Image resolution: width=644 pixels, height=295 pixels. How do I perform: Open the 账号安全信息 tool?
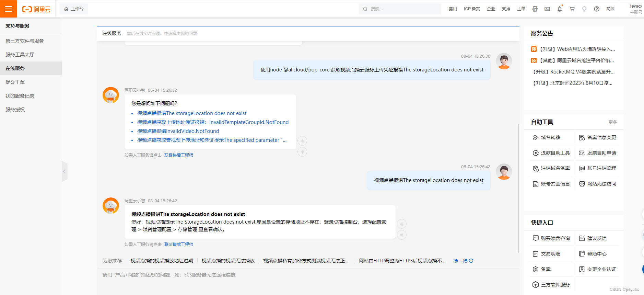(551, 184)
